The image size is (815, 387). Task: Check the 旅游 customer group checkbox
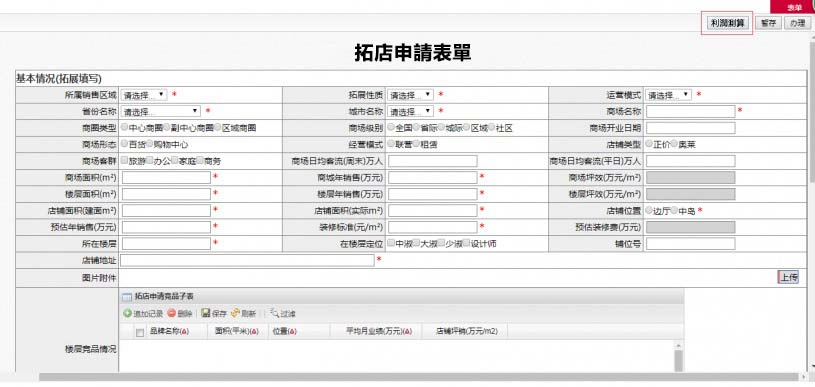point(124,160)
